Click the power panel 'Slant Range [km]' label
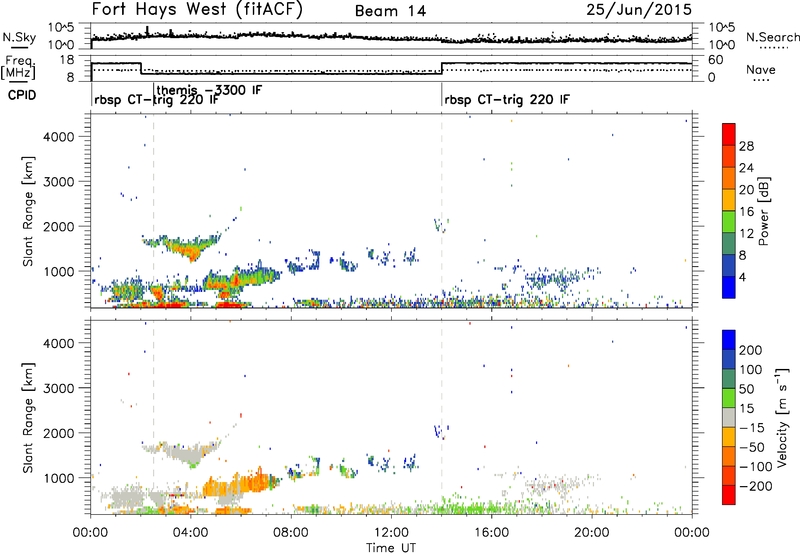Image resolution: width=800 pixels, height=554 pixels. 28,211
